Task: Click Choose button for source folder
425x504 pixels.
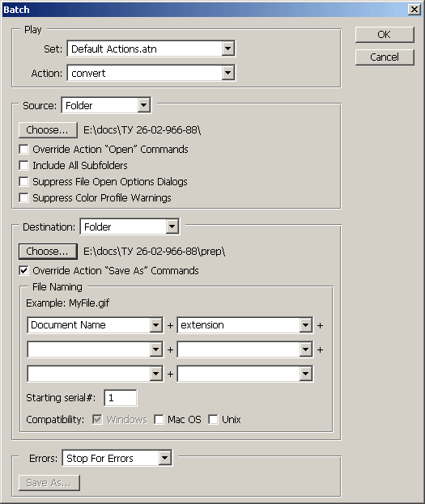Action: (48, 130)
